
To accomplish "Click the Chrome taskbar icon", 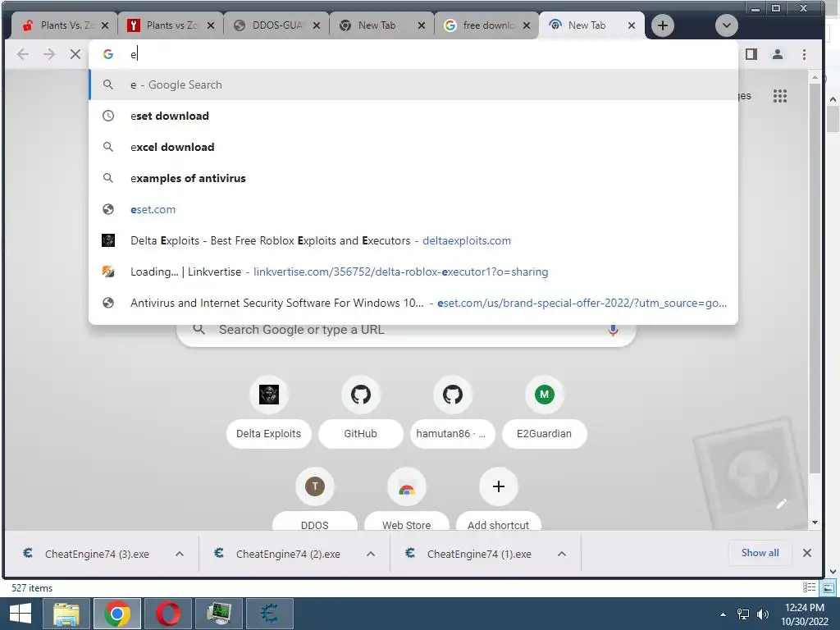I will [x=116, y=614].
